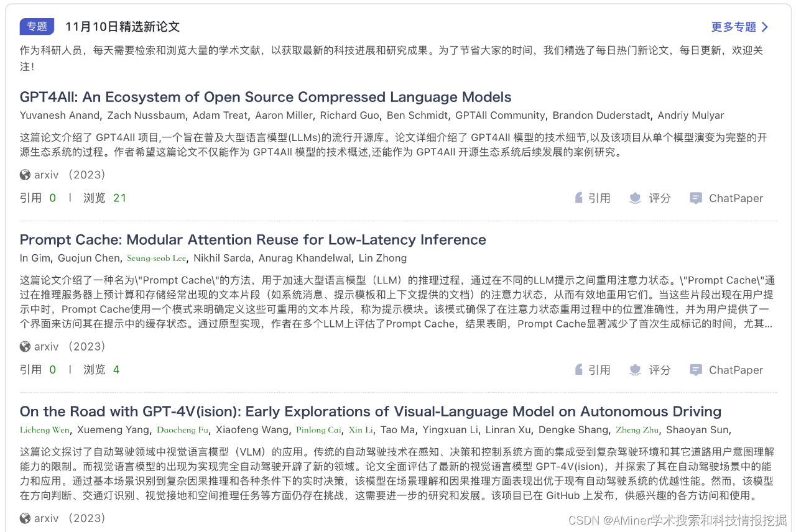796x532 pixels.
Task: Click 引用 0 count under Prompt Cache
Action: pyautogui.click(x=38, y=370)
